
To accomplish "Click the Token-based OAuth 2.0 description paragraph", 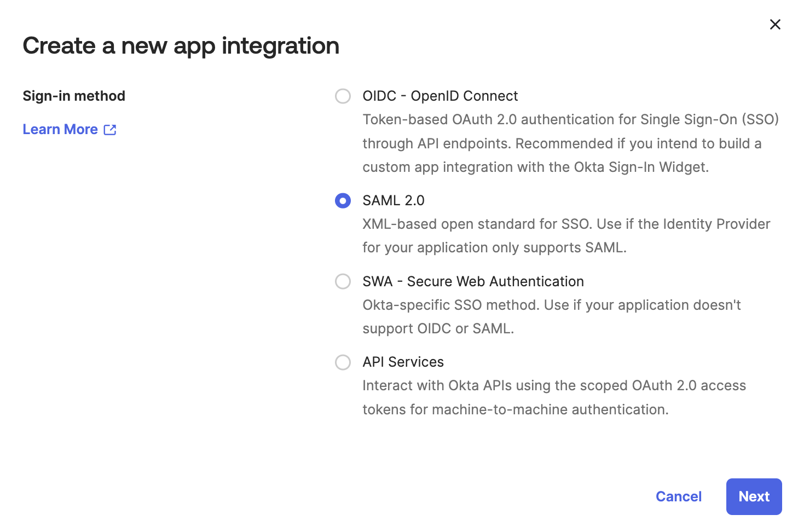I will pos(571,143).
